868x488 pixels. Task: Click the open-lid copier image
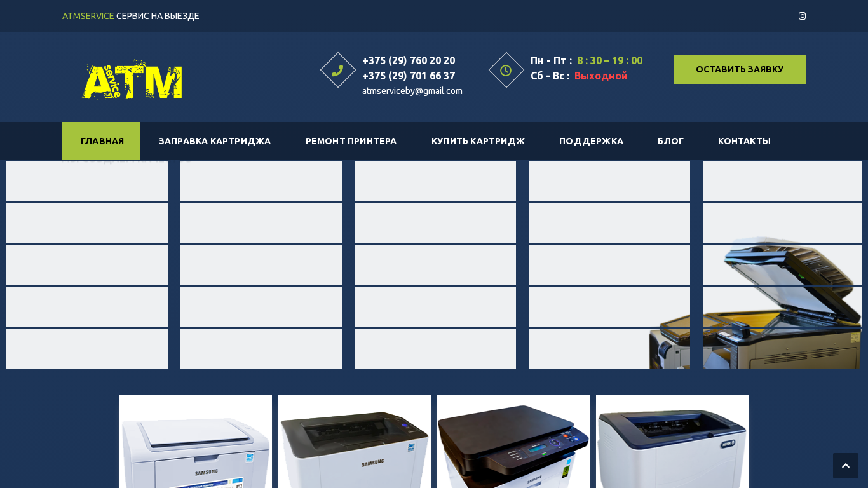click(x=755, y=302)
